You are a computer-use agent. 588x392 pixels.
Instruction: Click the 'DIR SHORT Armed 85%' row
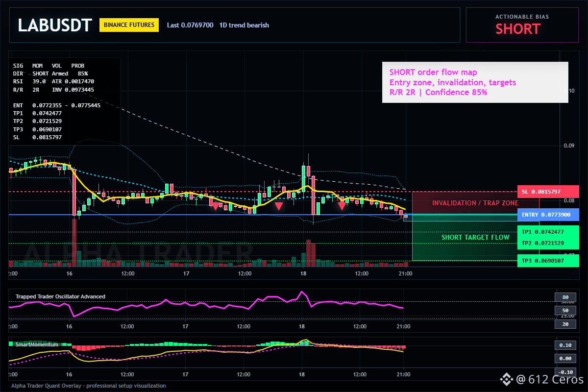50,73
